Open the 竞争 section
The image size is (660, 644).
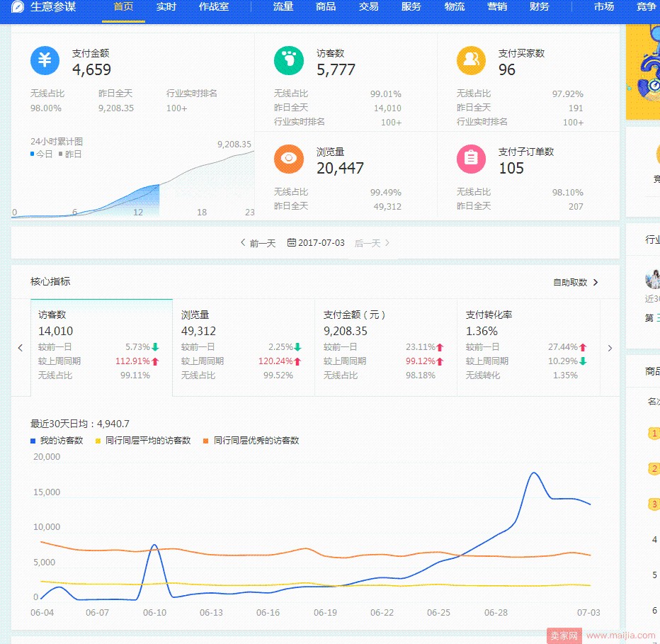647,7
